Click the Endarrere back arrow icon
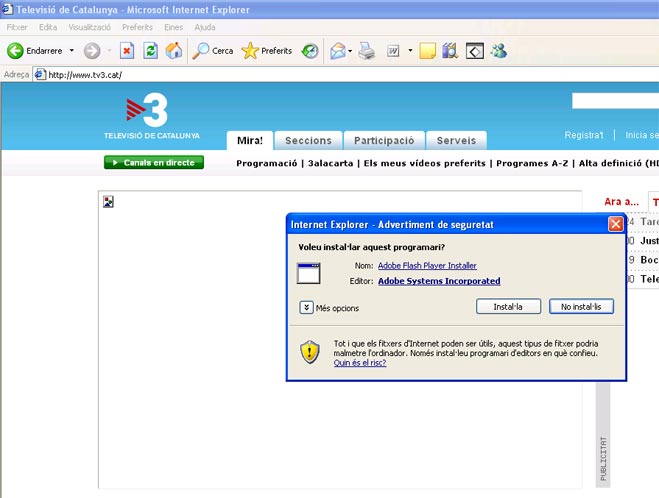The image size is (659, 498). pyautogui.click(x=15, y=51)
